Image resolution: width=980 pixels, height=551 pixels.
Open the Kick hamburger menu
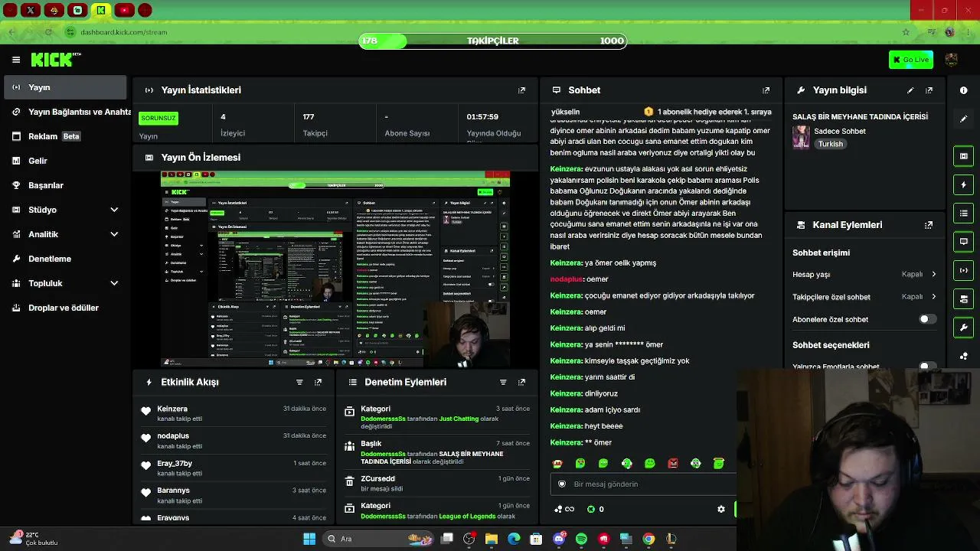click(x=16, y=60)
